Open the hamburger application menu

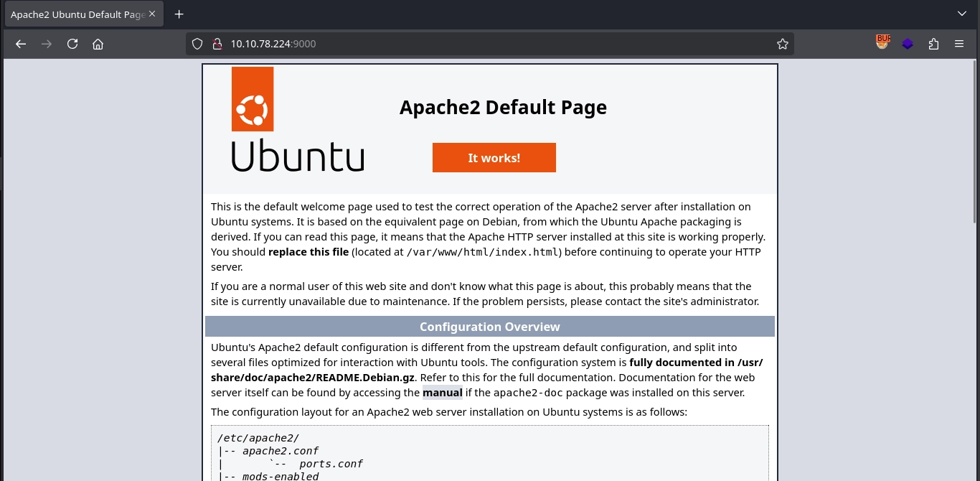tap(959, 44)
